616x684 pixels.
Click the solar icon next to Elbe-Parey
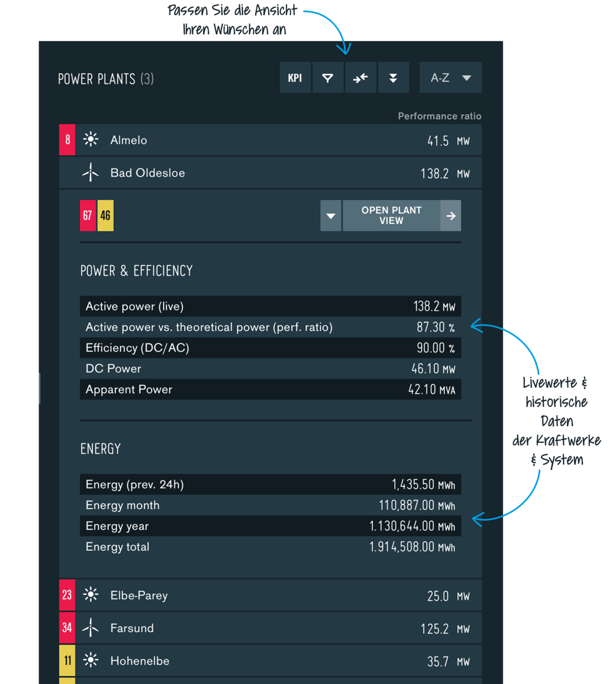coord(91,594)
